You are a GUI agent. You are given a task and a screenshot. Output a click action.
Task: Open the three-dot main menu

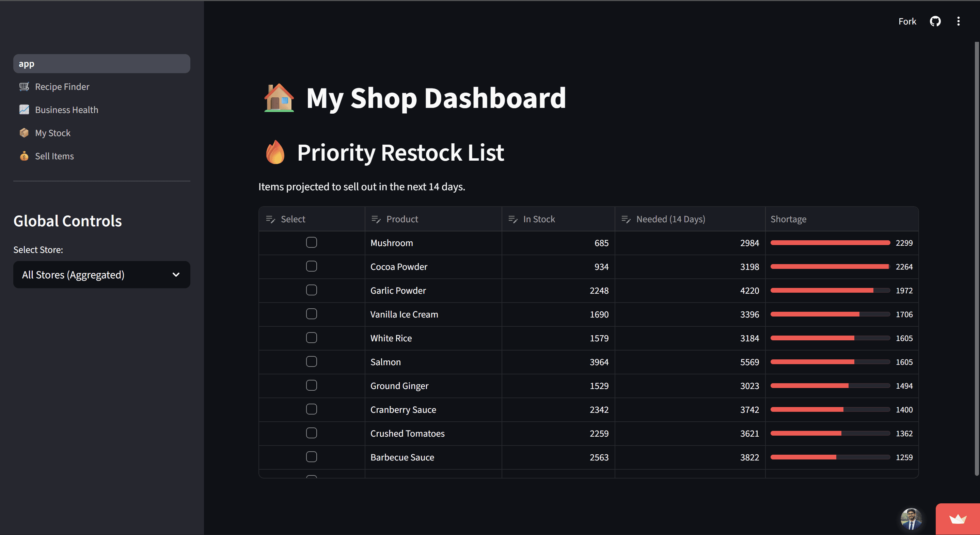958,21
